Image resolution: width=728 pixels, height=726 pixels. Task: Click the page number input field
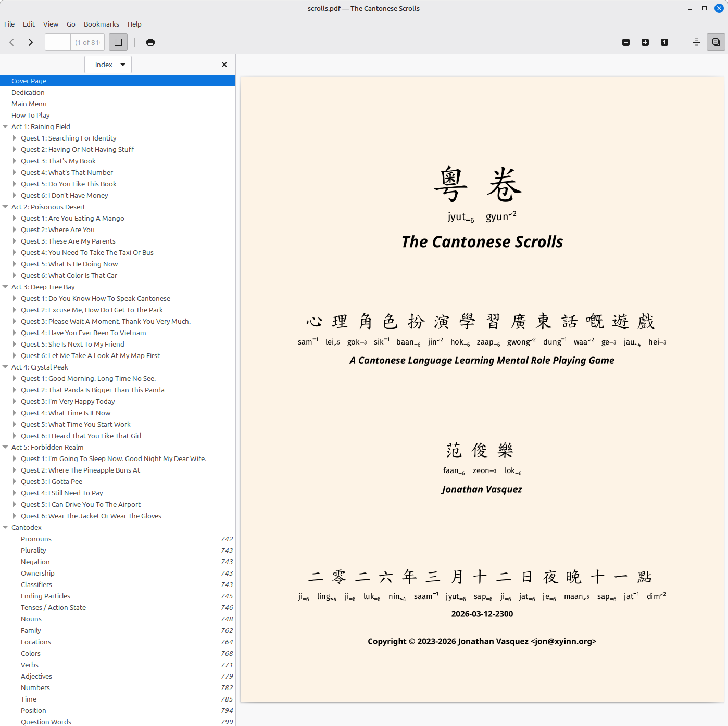coord(57,42)
